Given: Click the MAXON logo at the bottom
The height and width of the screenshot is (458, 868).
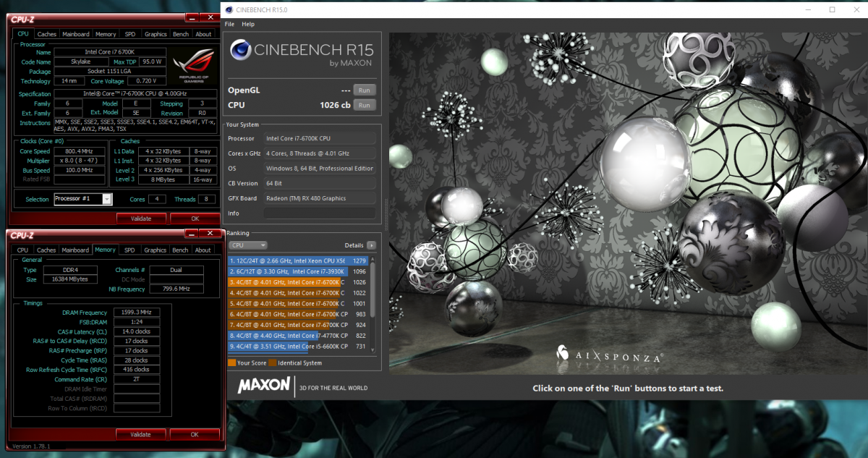Looking at the screenshot, I should point(264,386).
